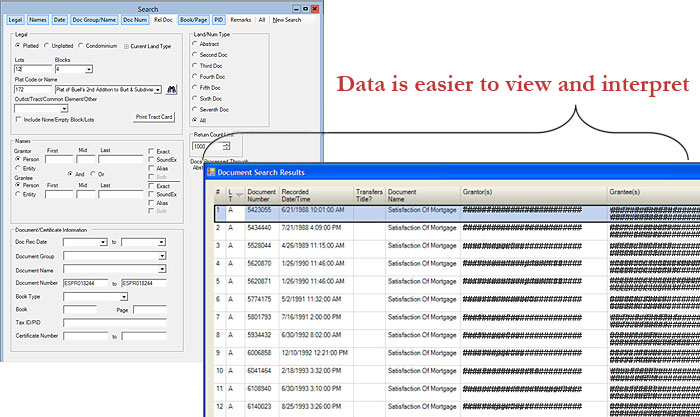Click the Tax ID/PID input field

point(115,322)
